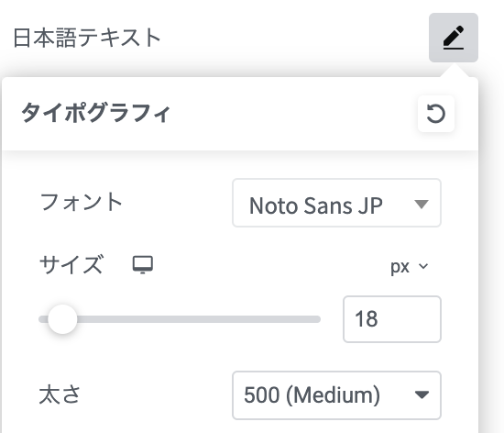Click the pencil edit icon for 日本語テキスト
The image size is (504, 433).
point(454,38)
